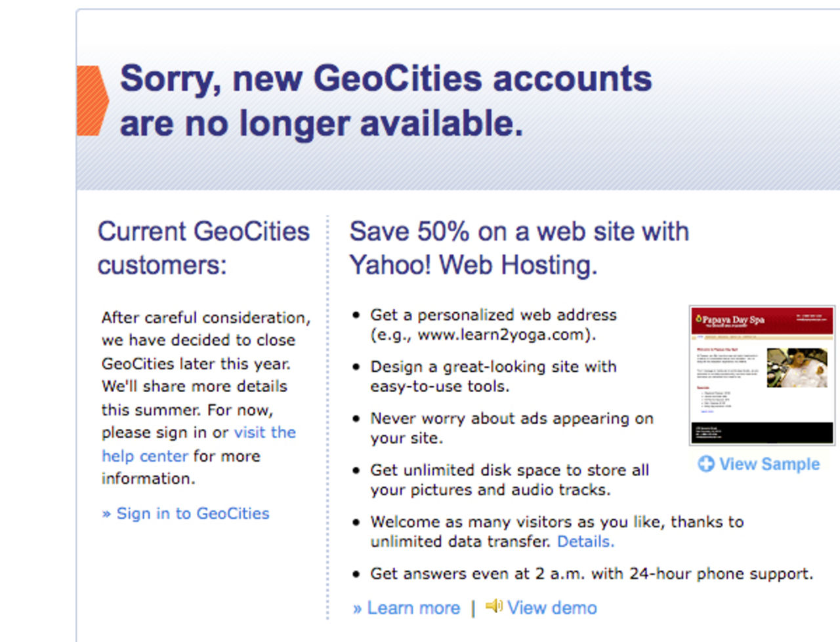840x642 pixels.
Task: Open the View demo link
Action: pyautogui.click(x=552, y=608)
